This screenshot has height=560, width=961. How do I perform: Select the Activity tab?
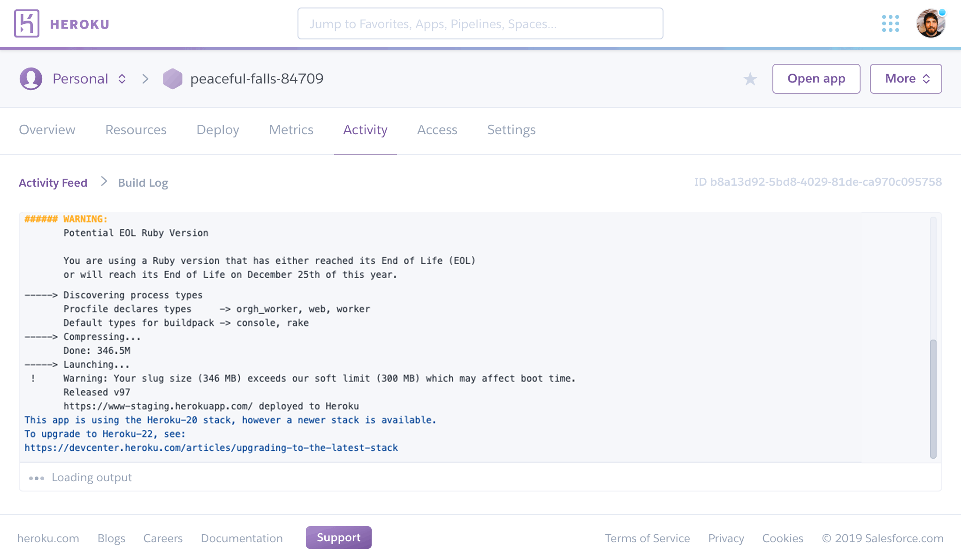pos(365,130)
